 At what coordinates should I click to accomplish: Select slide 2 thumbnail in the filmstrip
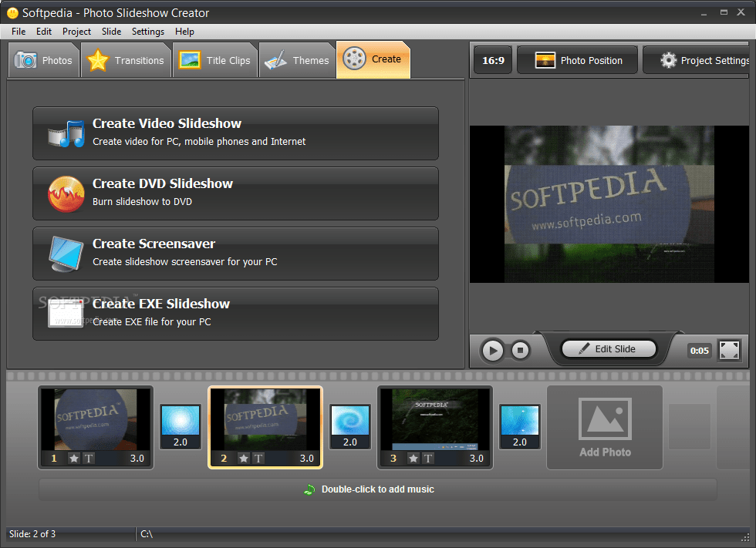(x=265, y=427)
